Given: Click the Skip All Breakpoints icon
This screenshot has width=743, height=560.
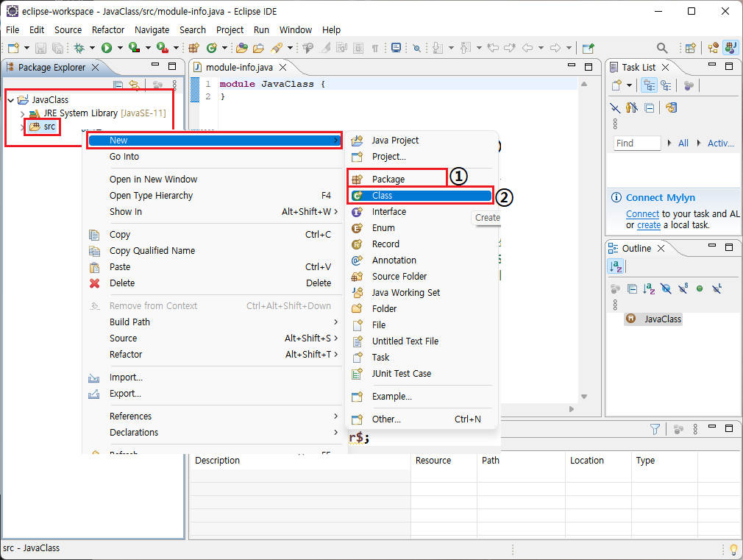Looking at the screenshot, I should point(416,48).
